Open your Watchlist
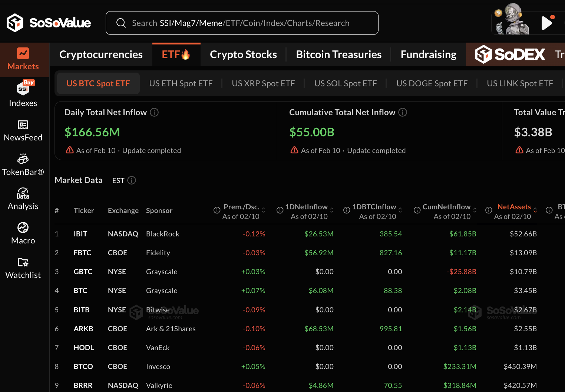Image resolution: width=565 pixels, height=392 pixels. click(x=23, y=268)
